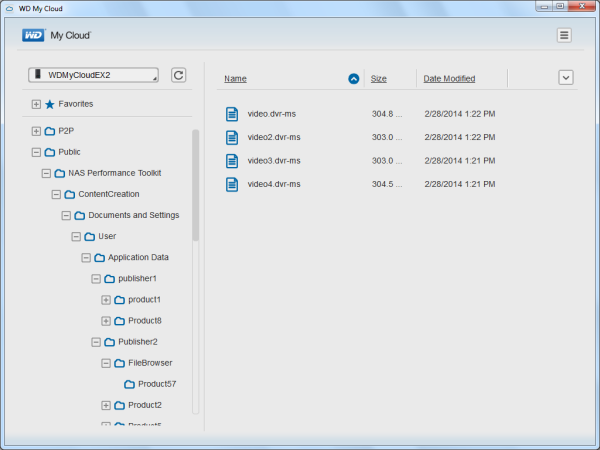This screenshot has height=450, width=600.
Task: Sort files by Date Modified column
Action: [x=449, y=79]
